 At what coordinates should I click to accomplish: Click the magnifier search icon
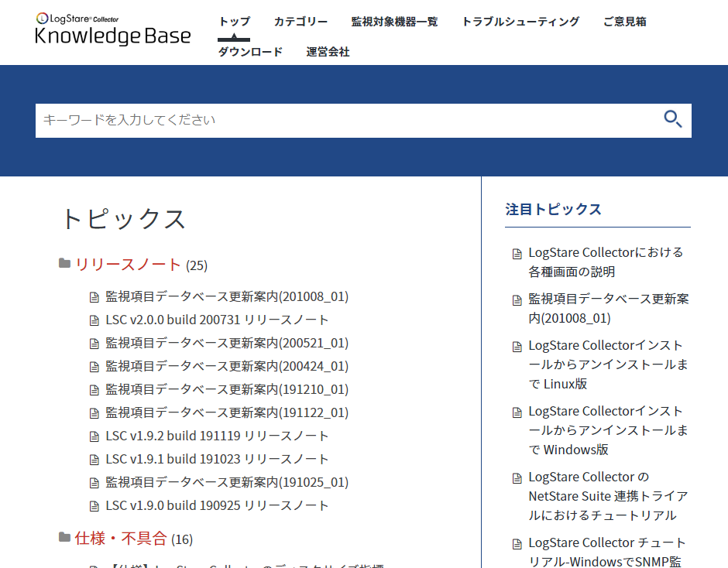click(673, 119)
